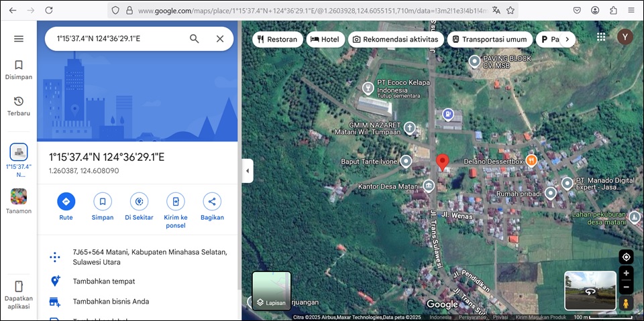Zoom in with the plus button
The width and height of the screenshot is (644, 321).
[x=626, y=273]
